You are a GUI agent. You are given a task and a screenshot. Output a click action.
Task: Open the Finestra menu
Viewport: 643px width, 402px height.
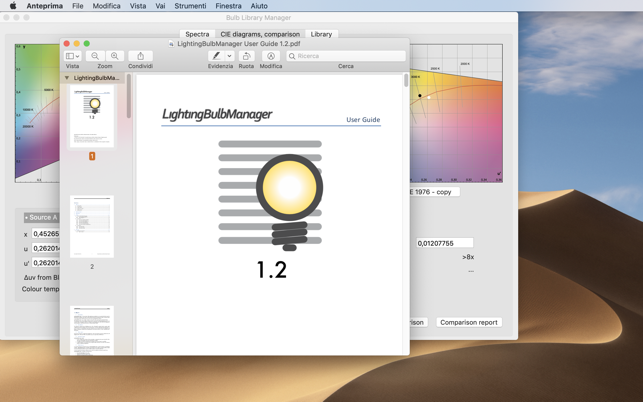click(228, 6)
